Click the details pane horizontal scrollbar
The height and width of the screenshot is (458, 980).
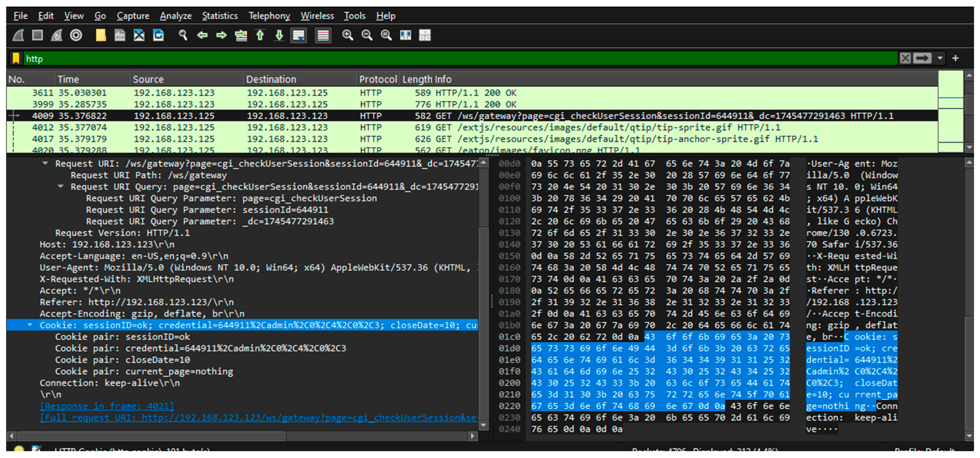(x=152, y=436)
